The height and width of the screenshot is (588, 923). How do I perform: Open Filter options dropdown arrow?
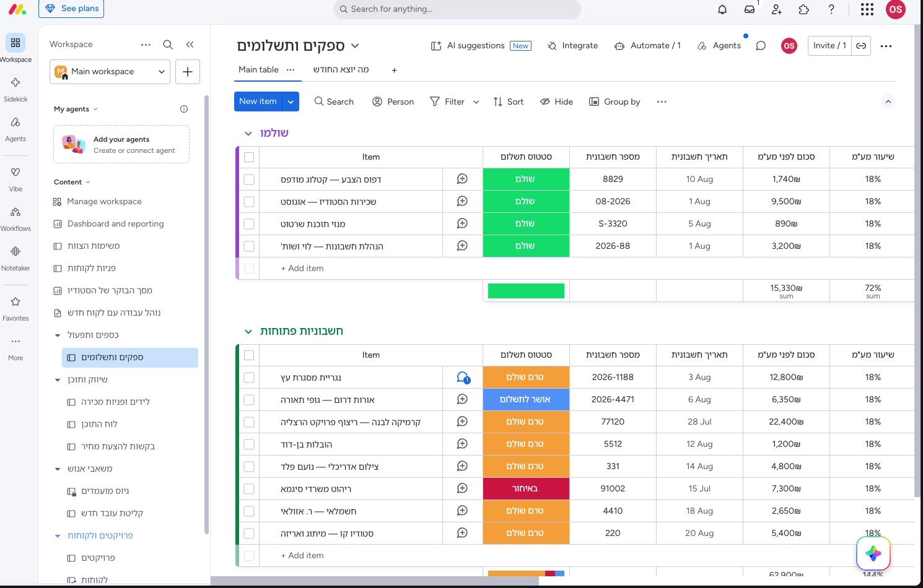pyautogui.click(x=476, y=102)
